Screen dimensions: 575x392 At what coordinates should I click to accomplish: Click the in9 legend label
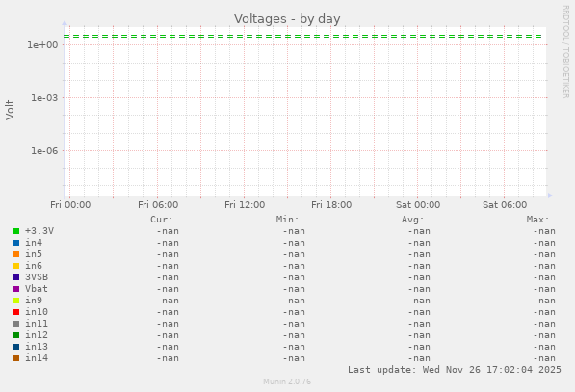34,301
